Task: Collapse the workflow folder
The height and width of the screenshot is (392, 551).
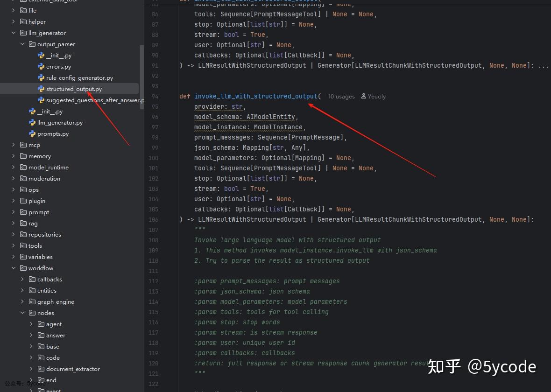Action: (x=14, y=268)
